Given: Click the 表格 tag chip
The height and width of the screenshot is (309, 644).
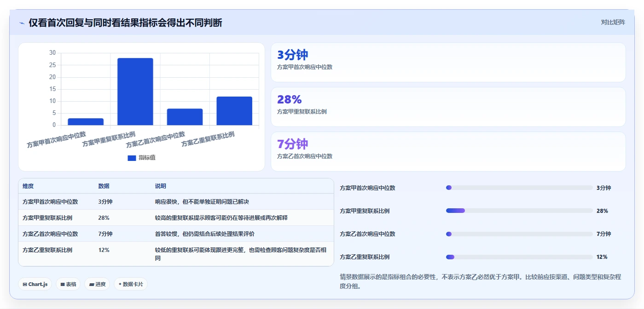Looking at the screenshot, I should 68,284.
